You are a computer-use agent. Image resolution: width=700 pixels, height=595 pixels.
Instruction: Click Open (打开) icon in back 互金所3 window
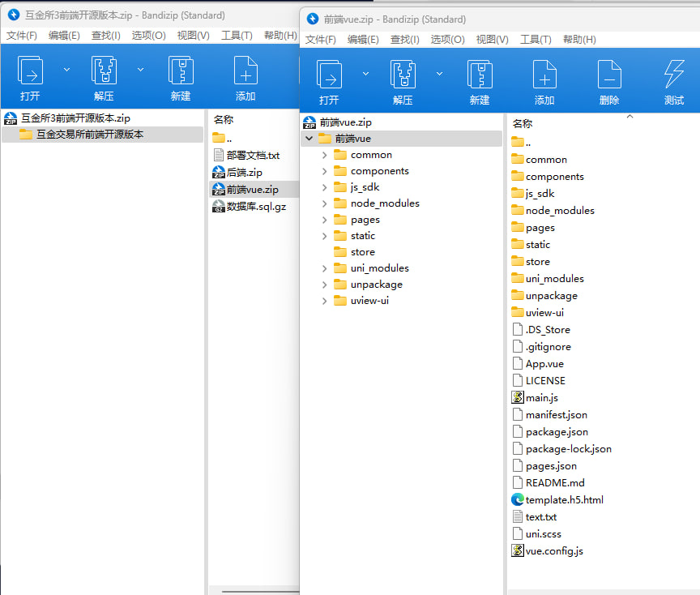(x=30, y=71)
